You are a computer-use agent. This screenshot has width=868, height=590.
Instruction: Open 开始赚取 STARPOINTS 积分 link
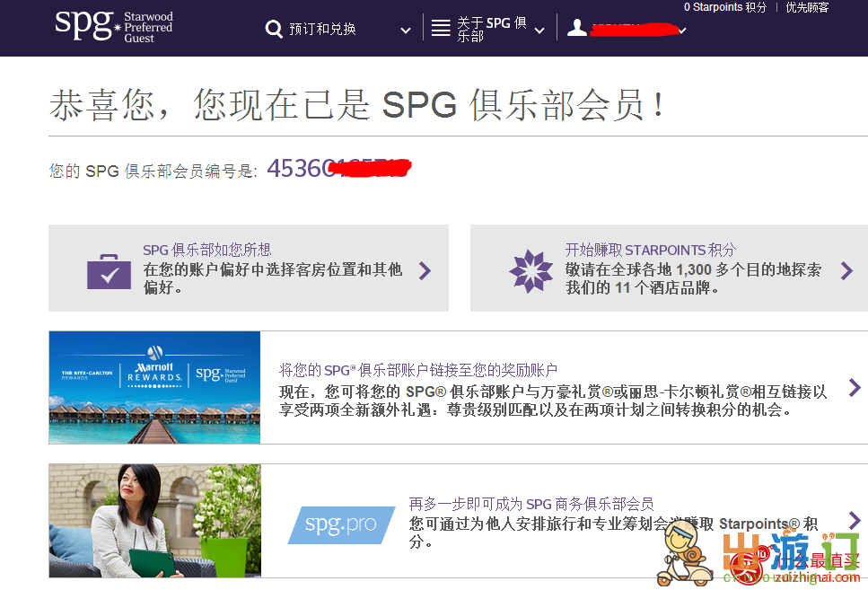tap(651, 250)
